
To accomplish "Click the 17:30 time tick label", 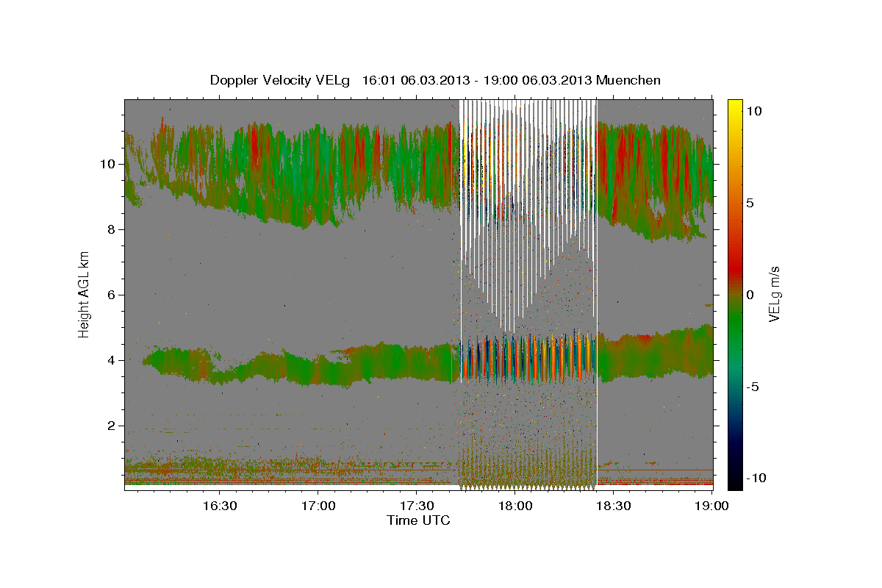I will pyautogui.click(x=417, y=506).
